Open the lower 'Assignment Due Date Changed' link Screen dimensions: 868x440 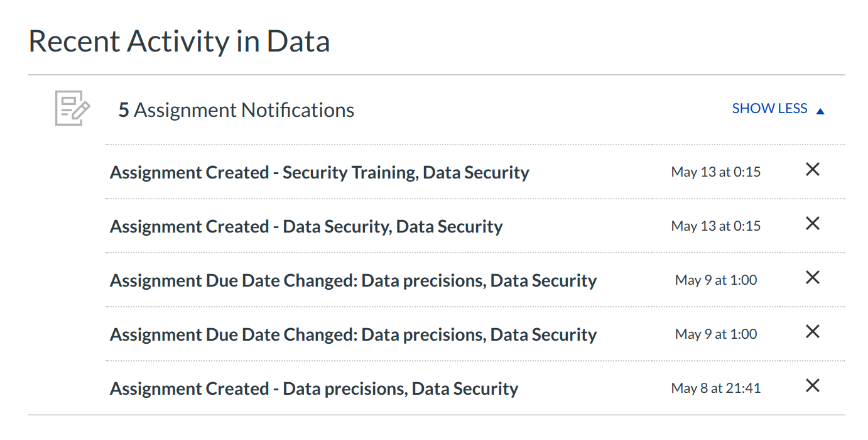[353, 334]
